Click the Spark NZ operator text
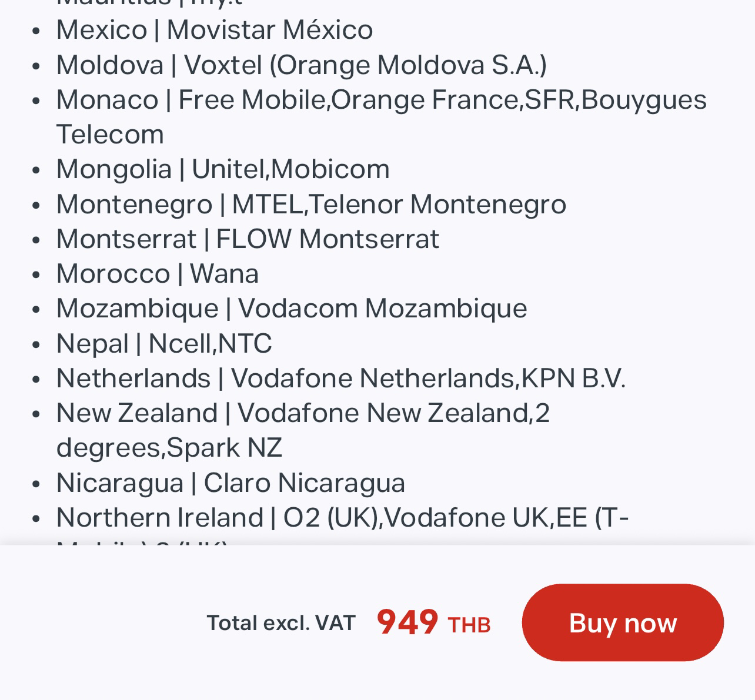 coord(224,448)
